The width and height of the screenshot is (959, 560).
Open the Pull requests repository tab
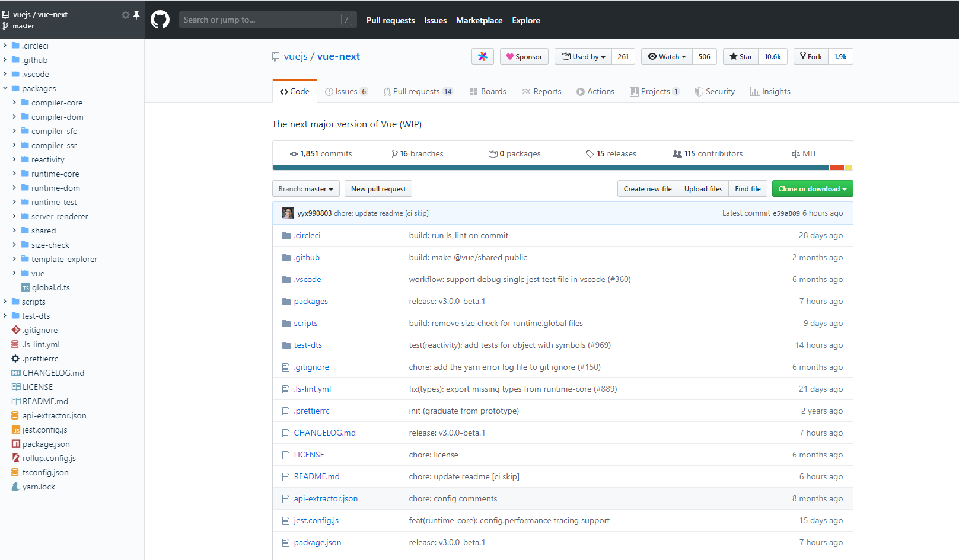pyautogui.click(x=418, y=91)
